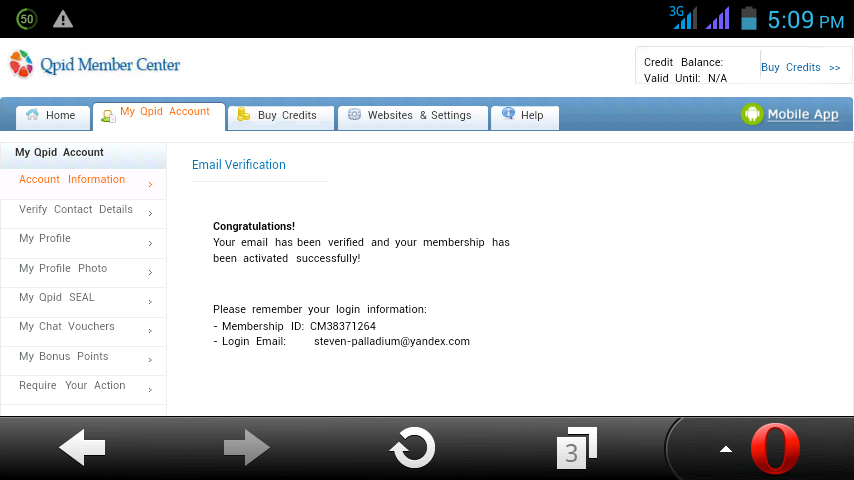Click the chevron beside Require Your Action

point(150,390)
